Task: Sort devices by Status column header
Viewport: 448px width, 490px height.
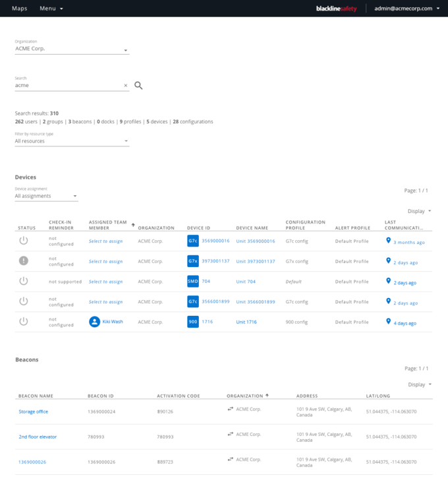Action: coord(26,228)
